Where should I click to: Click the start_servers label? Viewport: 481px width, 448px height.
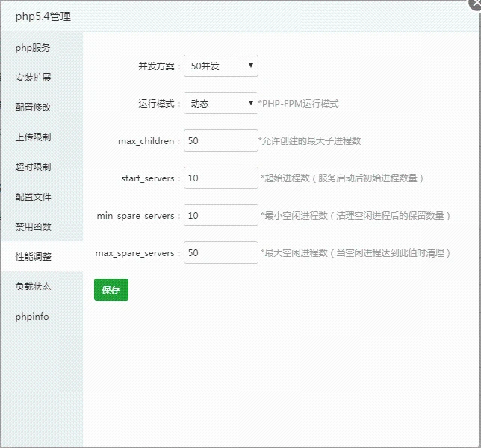[151, 178]
